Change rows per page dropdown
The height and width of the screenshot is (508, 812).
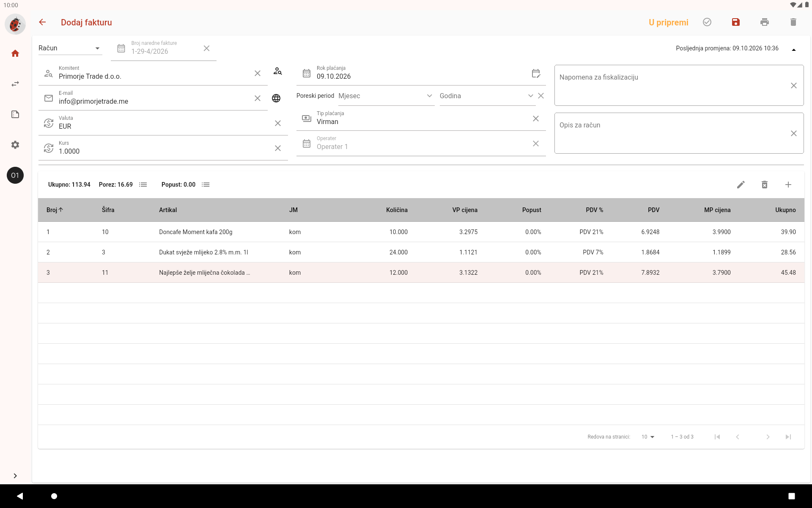click(x=648, y=437)
